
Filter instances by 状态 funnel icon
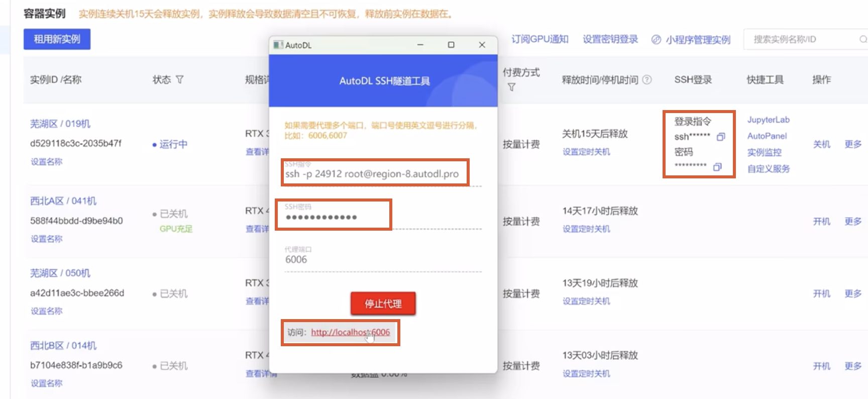[180, 79]
